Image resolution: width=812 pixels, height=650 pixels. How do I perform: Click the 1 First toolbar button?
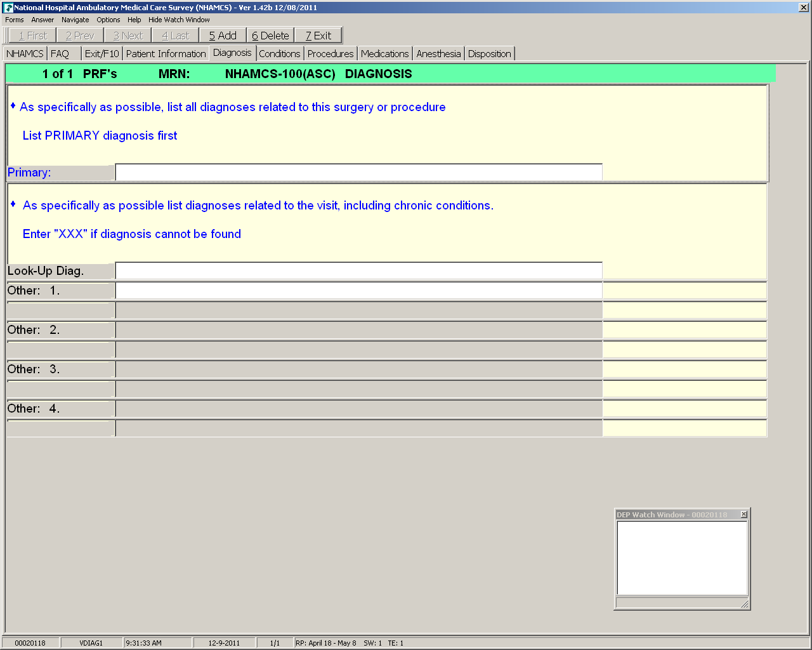tap(33, 36)
